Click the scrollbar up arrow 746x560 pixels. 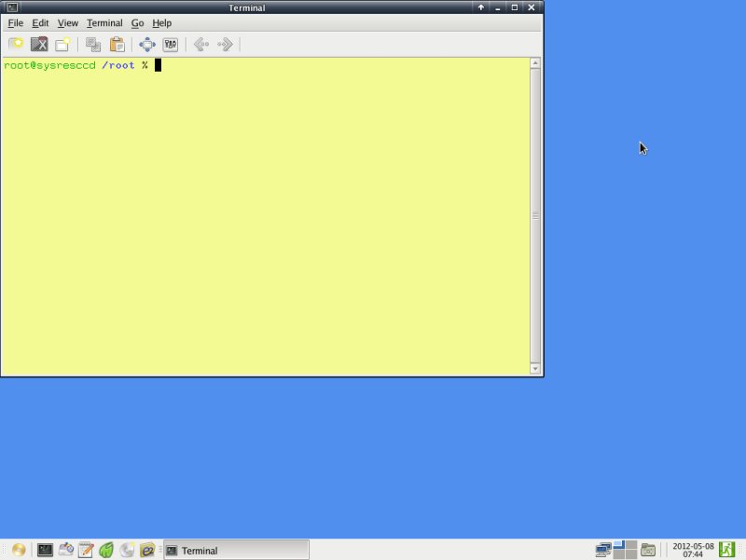coord(535,63)
